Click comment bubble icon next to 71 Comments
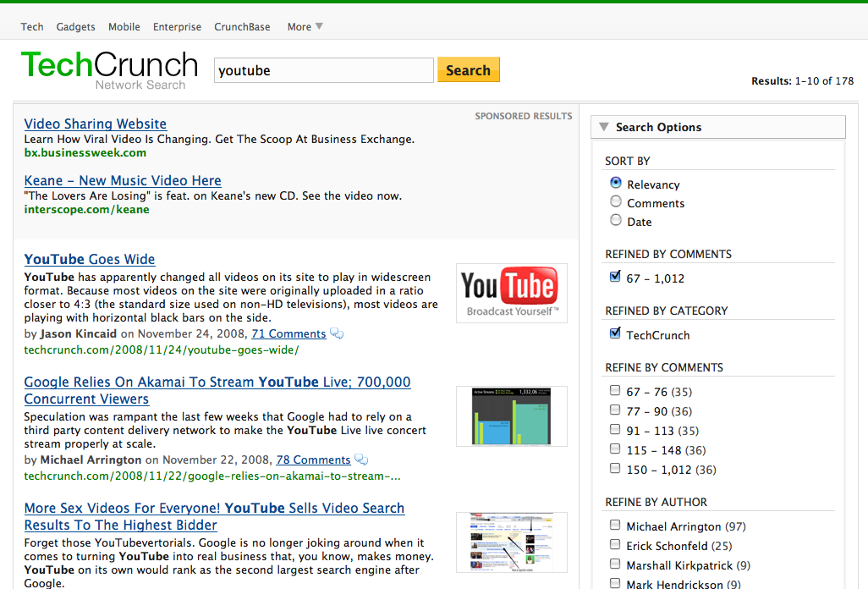Screen dimensions: 868x589 [x=337, y=333]
